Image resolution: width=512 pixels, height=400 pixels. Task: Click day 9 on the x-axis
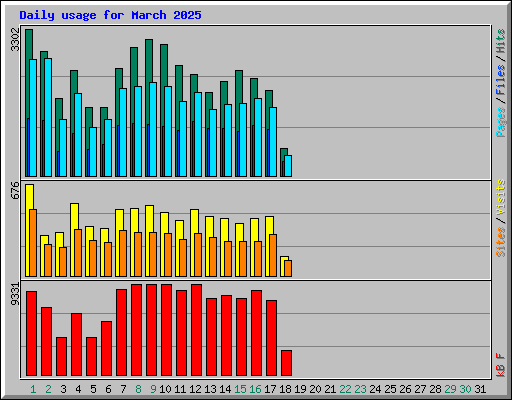tap(153, 389)
